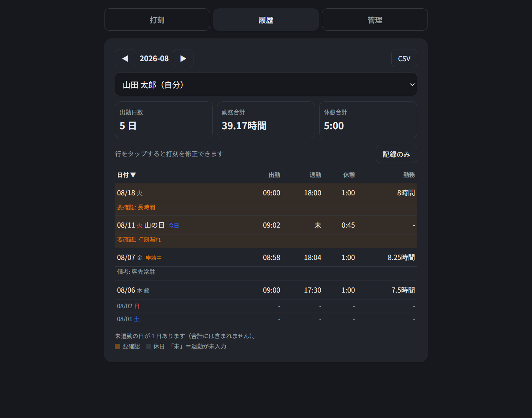Click the 締 marker on 08/06
The height and width of the screenshot is (418, 532).
coord(147,291)
